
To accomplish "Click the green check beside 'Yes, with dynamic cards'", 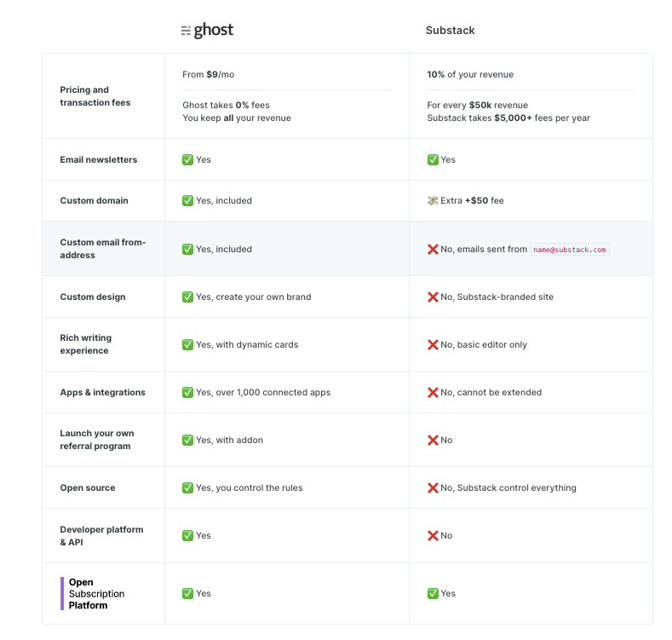I will tap(187, 344).
